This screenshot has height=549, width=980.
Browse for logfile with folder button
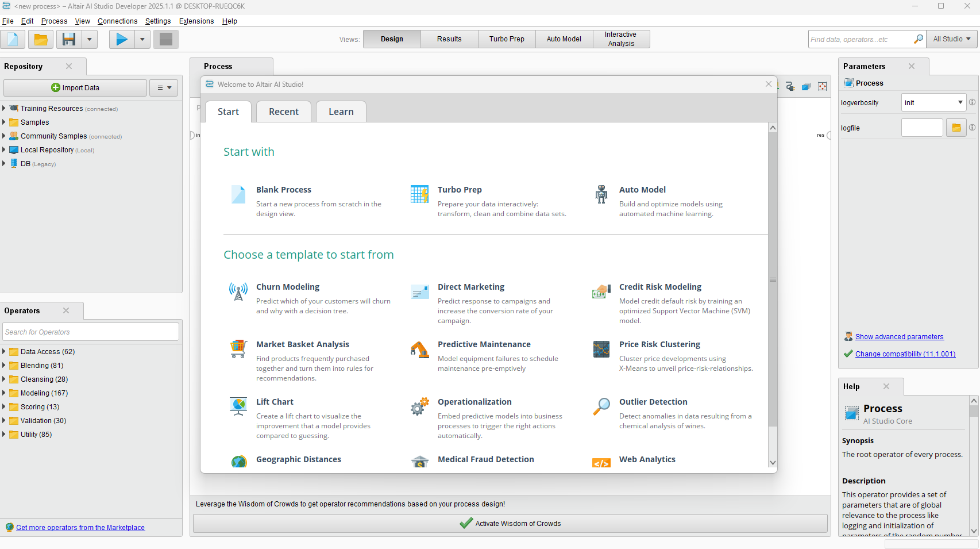[x=956, y=128]
